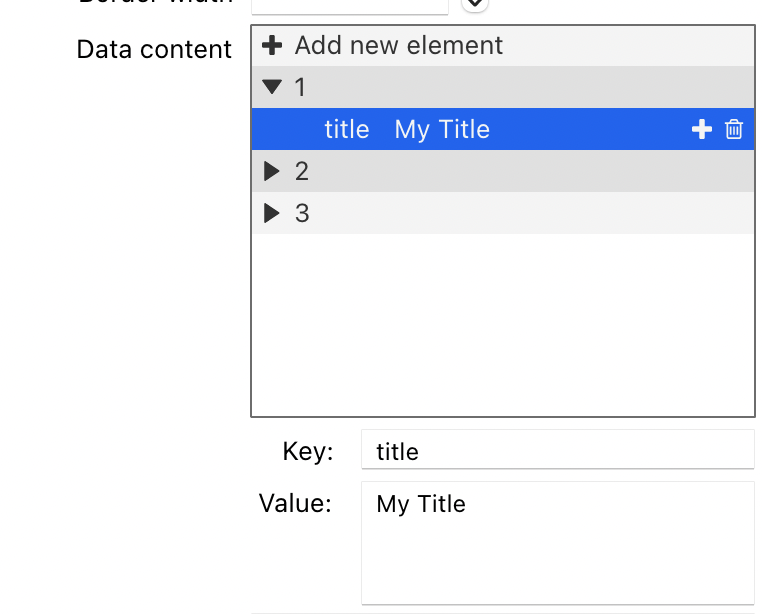Click the round icon beside Border width field
762x614 pixels.
coord(474,3)
